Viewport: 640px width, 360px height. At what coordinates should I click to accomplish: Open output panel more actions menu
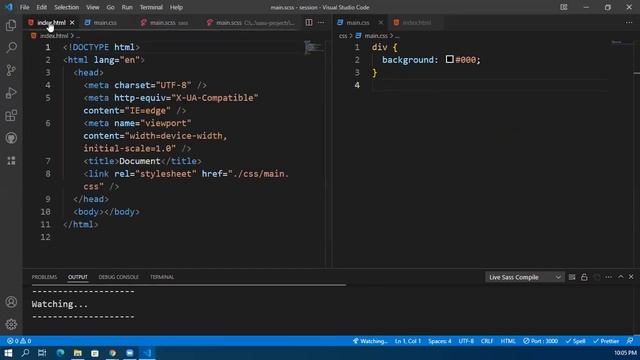(609, 277)
